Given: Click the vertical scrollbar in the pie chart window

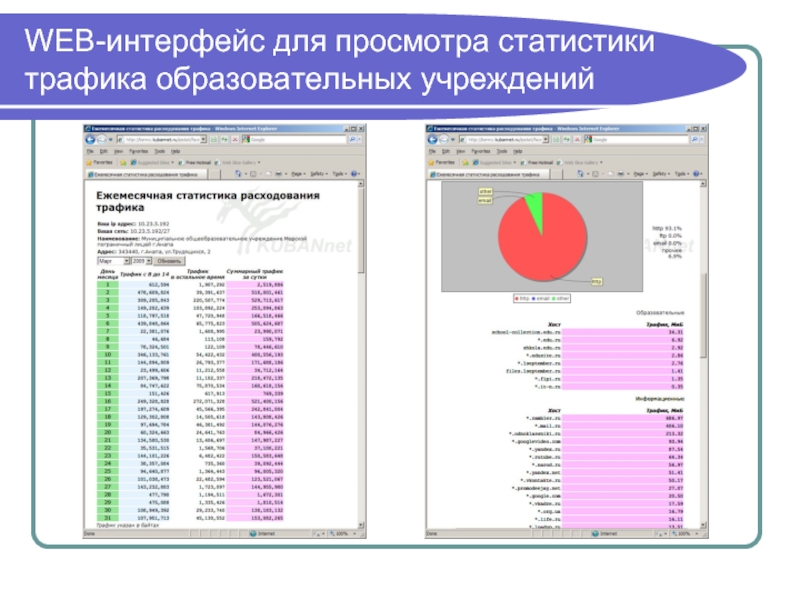Looking at the screenshot, I should [703, 354].
